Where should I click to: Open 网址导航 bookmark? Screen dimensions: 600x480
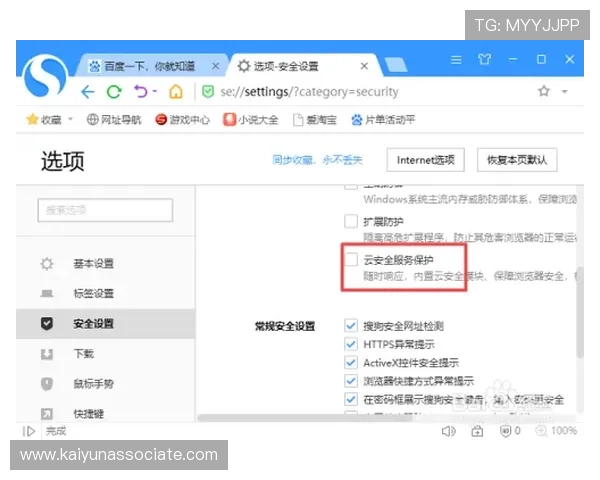click(x=114, y=120)
